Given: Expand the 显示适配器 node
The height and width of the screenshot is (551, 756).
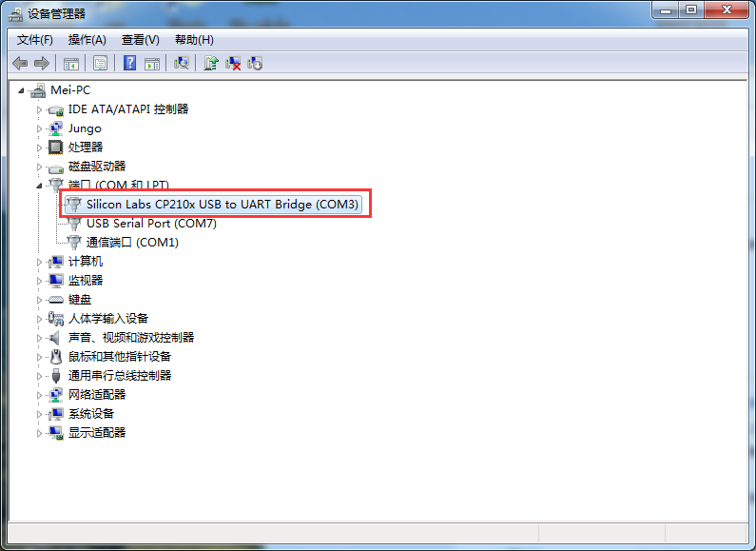Looking at the screenshot, I should [40, 433].
